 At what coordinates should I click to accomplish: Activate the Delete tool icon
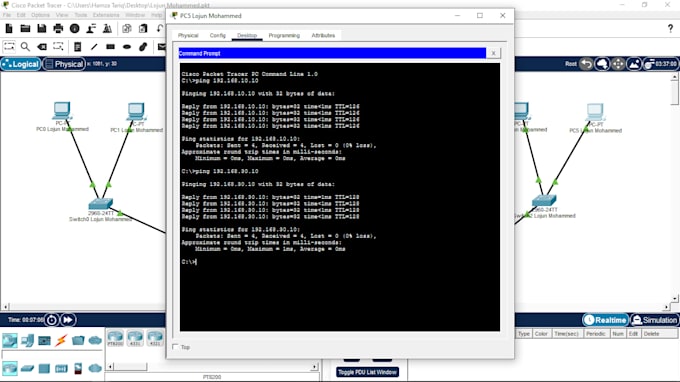click(x=42, y=46)
